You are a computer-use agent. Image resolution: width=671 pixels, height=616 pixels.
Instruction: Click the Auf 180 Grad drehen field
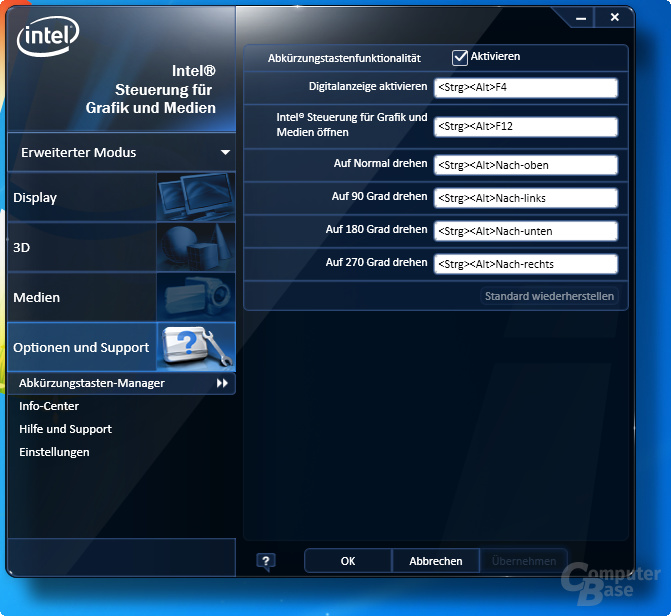[x=526, y=231]
